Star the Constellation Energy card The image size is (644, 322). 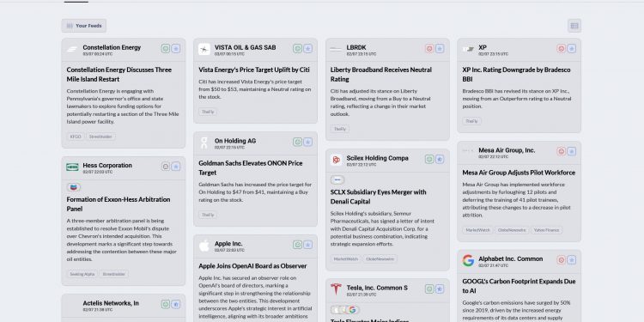click(x=176, y=48)
